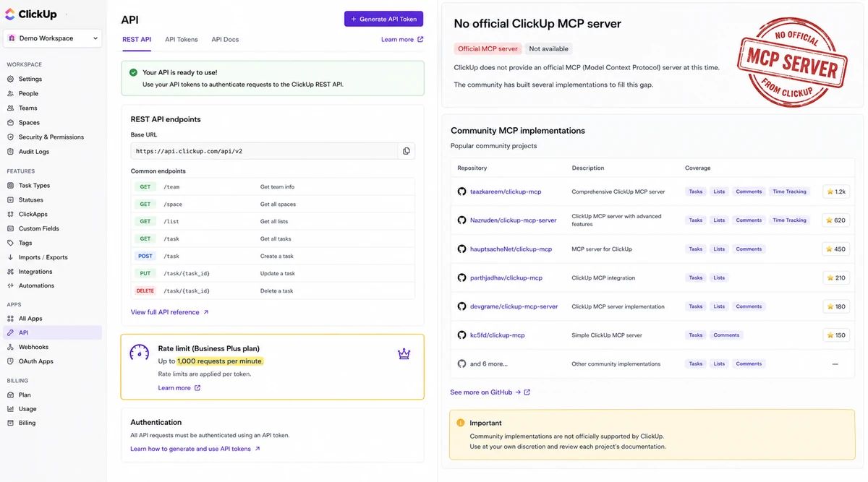The width and height of the screenshot is (868, 482).
Task: Open the Webhooks icon
Action: click(11, 347)
